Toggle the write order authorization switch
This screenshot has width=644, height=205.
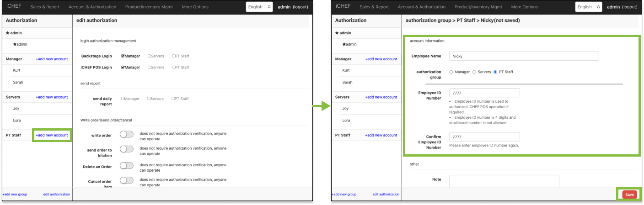coord(126,134)
